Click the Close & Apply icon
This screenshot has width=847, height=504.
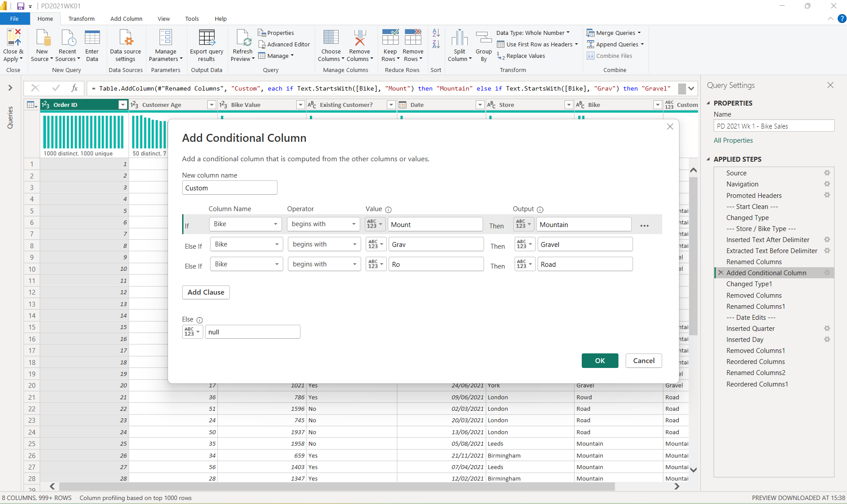(x=13, y=38)
